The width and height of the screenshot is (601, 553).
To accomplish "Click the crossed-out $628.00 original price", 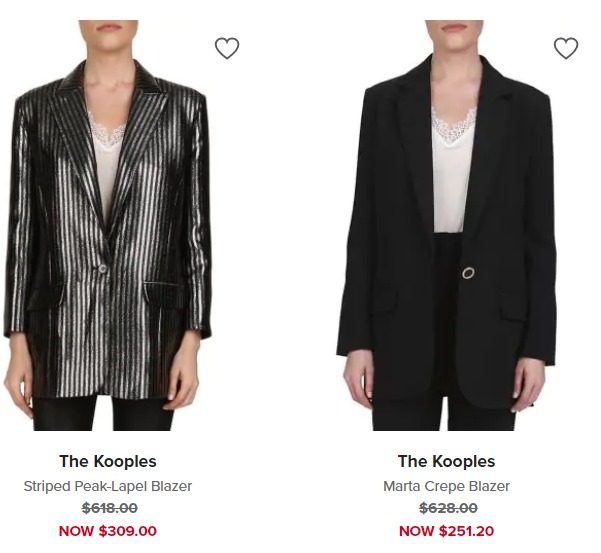I will (x=448, y=508).
